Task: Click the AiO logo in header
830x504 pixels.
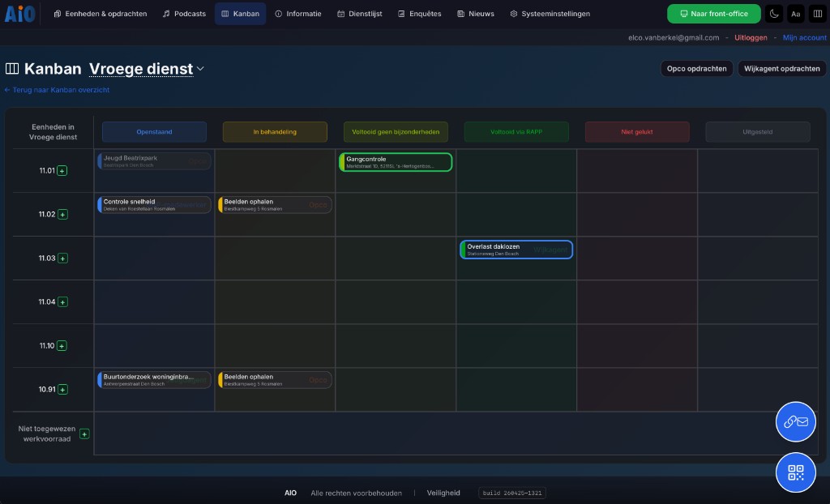Action: [x=20, y=14]
